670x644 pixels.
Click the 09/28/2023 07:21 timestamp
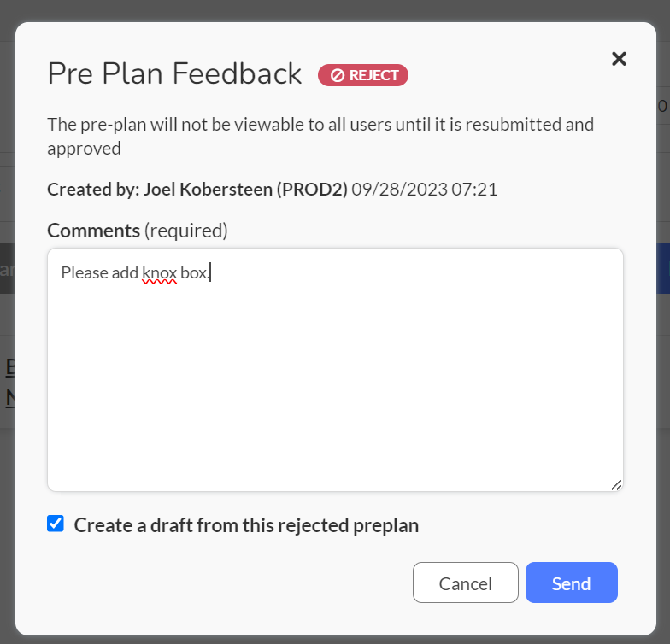(x=424, y=190)
